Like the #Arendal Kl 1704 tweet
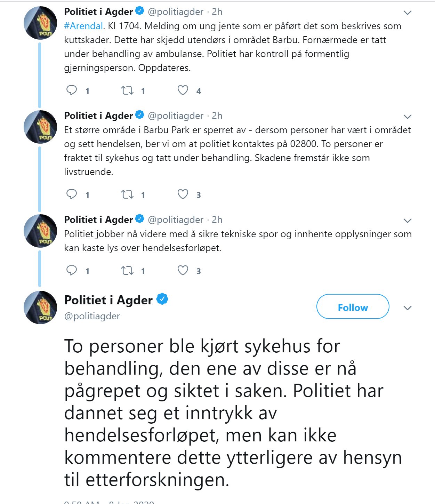This screenshot has width=435, height=504. click(183, 90)
